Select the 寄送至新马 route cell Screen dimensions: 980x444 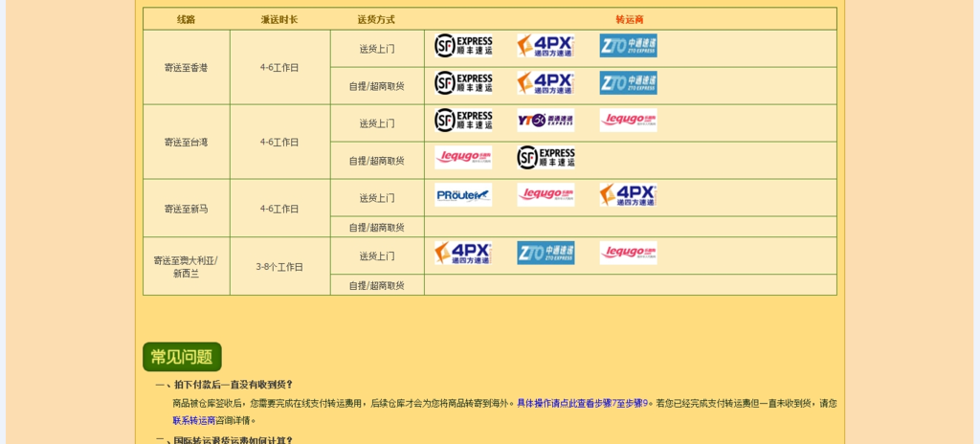point(187,209)
